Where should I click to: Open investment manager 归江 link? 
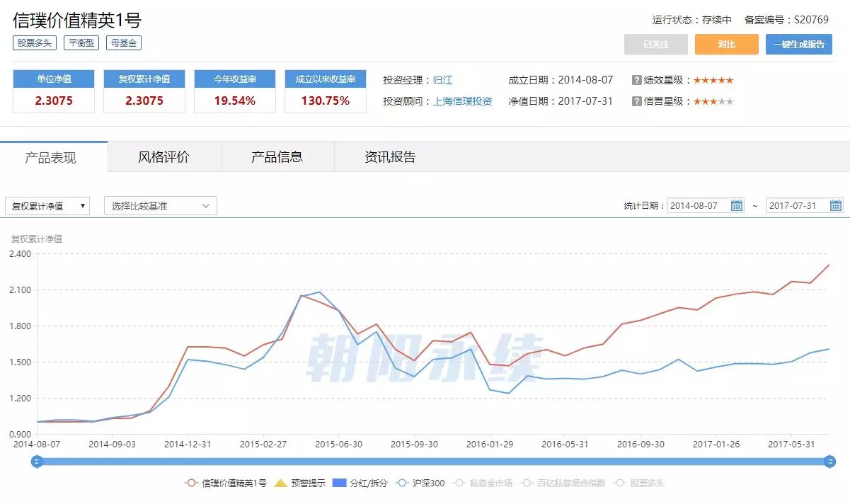(443, 80)
